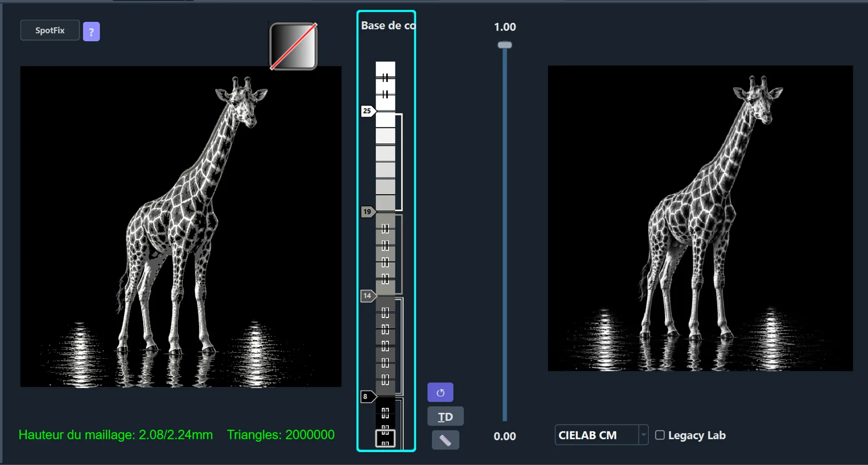Click the highlighted bottom base layer box
The image size is (868, 465).
385,438
